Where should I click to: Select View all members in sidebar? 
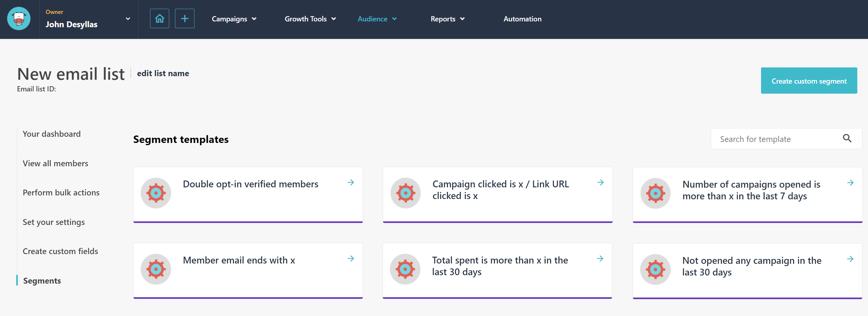(x=55, y=163)
